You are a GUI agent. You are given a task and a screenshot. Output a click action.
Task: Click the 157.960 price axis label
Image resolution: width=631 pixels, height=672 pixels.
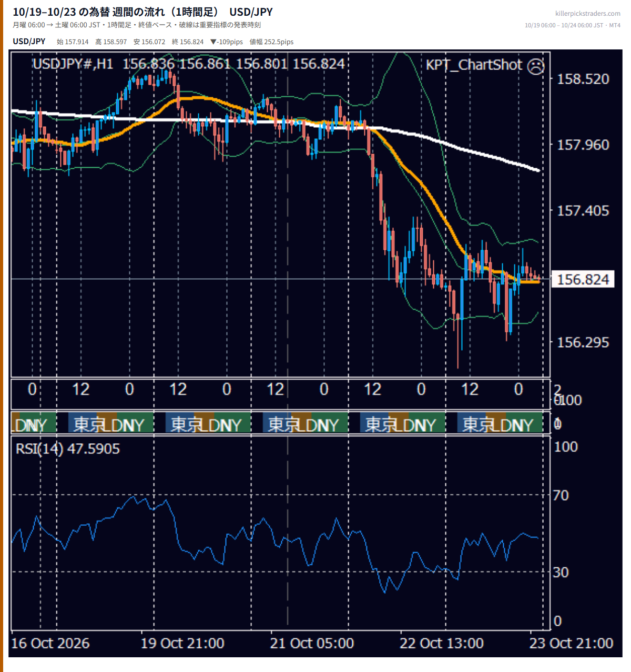(x=583, y=145)
